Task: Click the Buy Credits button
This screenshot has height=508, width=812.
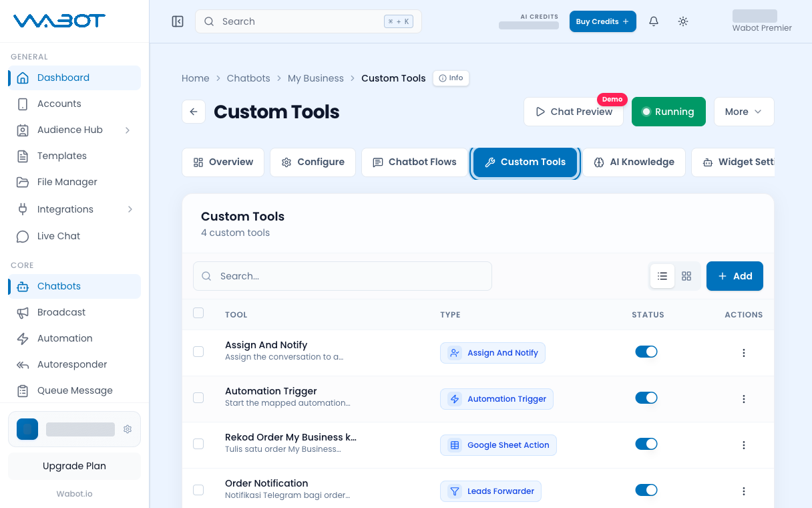Action: 603,21
